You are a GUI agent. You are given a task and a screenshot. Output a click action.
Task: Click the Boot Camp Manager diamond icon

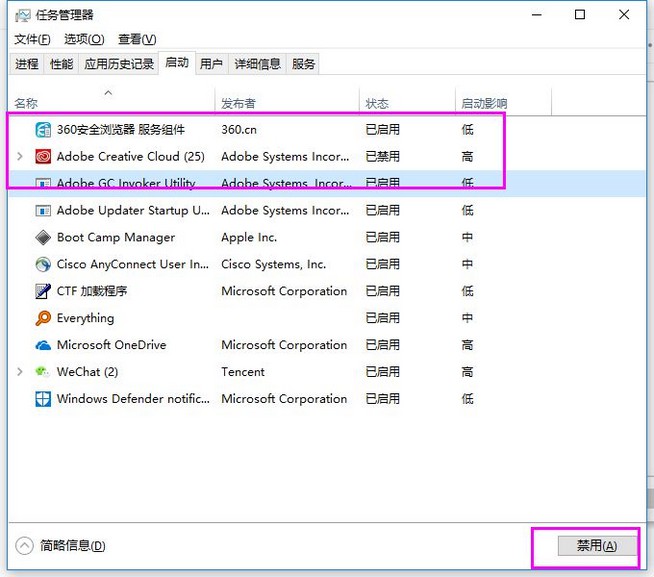tap(43, 237)
